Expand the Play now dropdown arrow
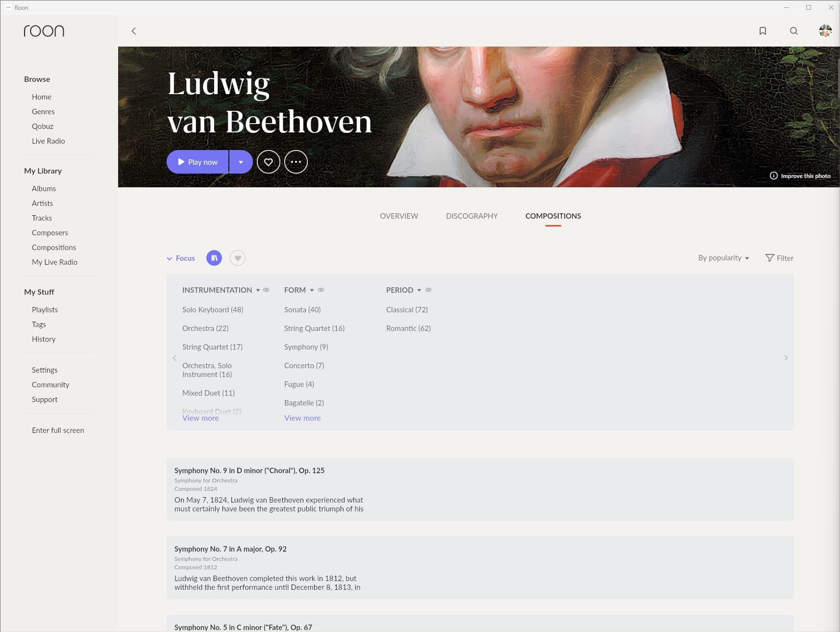The width and height of the screenshot is (840, 632). point(241,162)
